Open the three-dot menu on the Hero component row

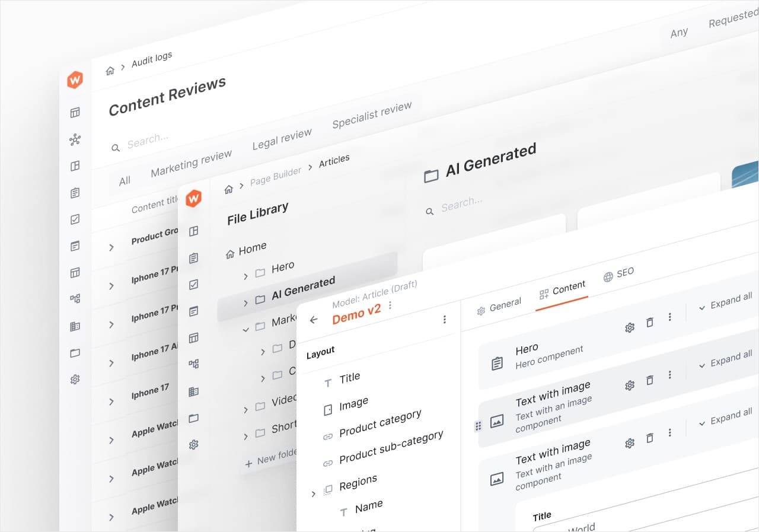click(670, 317)
